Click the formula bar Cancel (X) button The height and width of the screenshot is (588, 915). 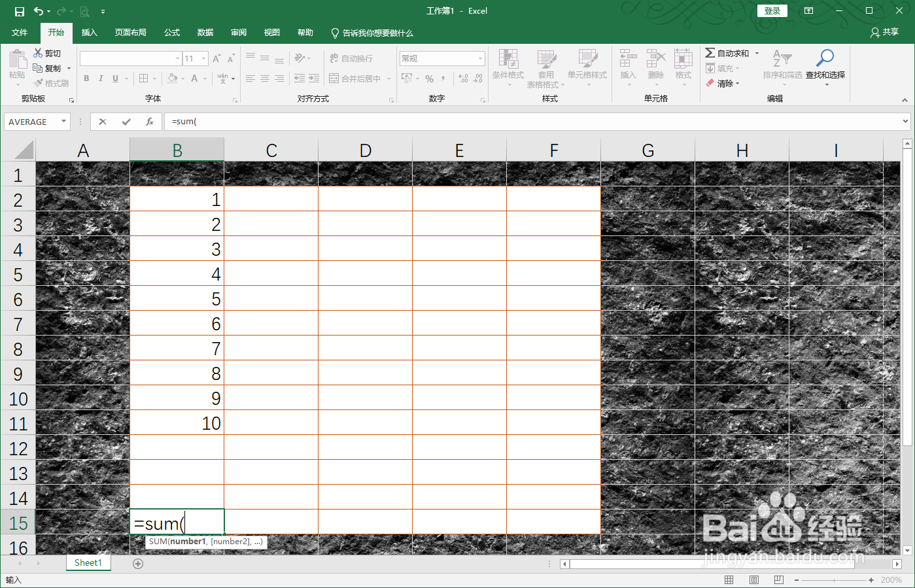[x=103, y=122]
